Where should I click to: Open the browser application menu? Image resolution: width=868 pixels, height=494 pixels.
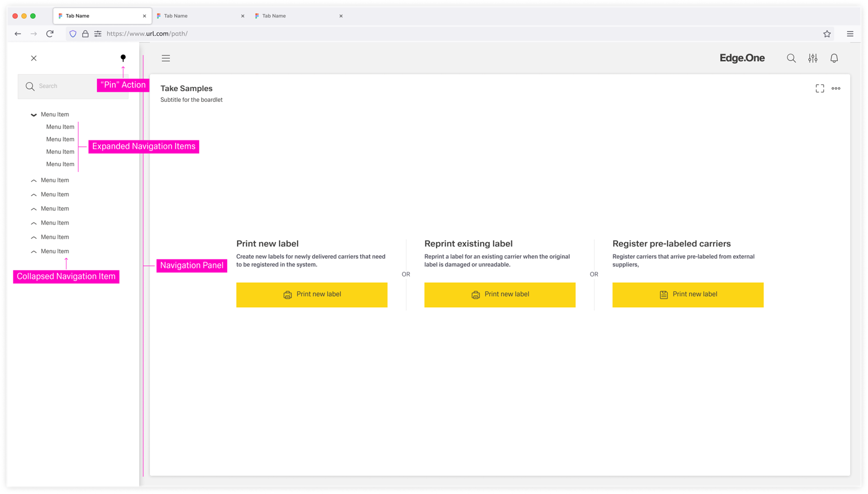pyautogui.click(x=850, y=34)
